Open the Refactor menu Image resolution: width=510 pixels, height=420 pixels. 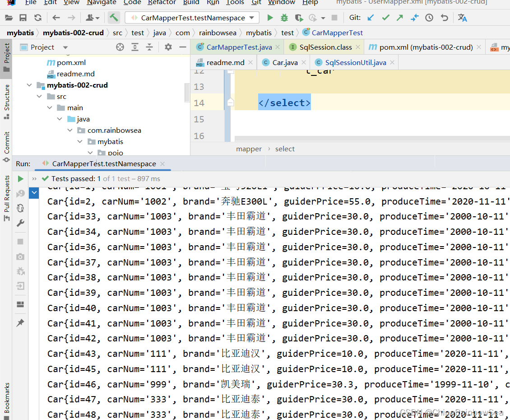(x=162, y=3)
